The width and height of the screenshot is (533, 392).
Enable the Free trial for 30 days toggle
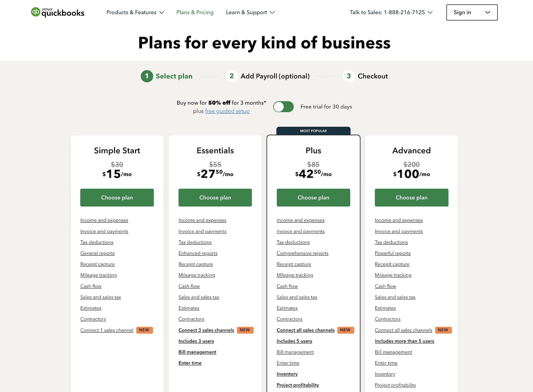click(x=283, y=106)
